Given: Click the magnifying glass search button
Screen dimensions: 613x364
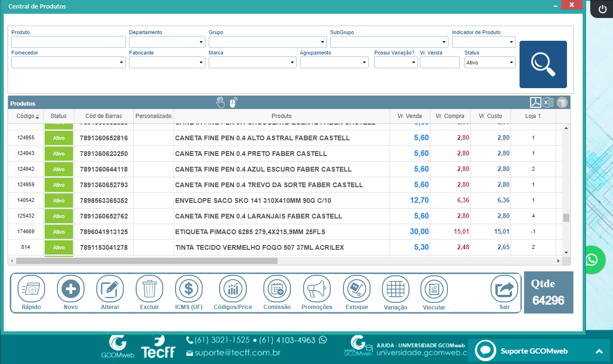Looking at the screenshot, I should tap(543, 64).
